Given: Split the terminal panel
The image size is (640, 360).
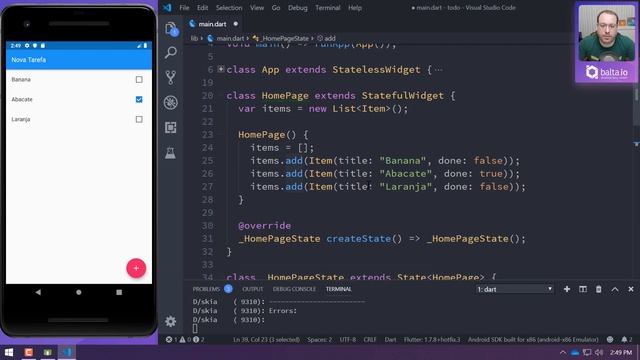Looking at the screenshot, I should tap(583, 289).
